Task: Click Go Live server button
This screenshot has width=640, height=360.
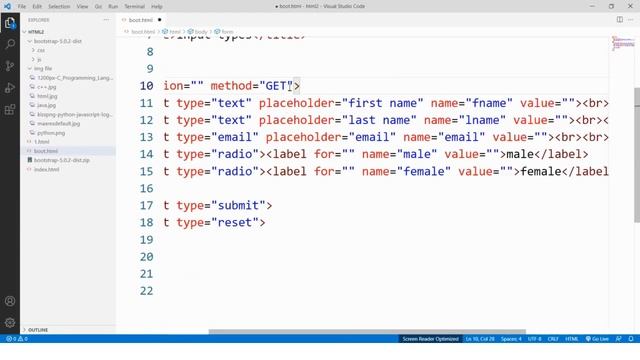Action: [x=597, y=339]
